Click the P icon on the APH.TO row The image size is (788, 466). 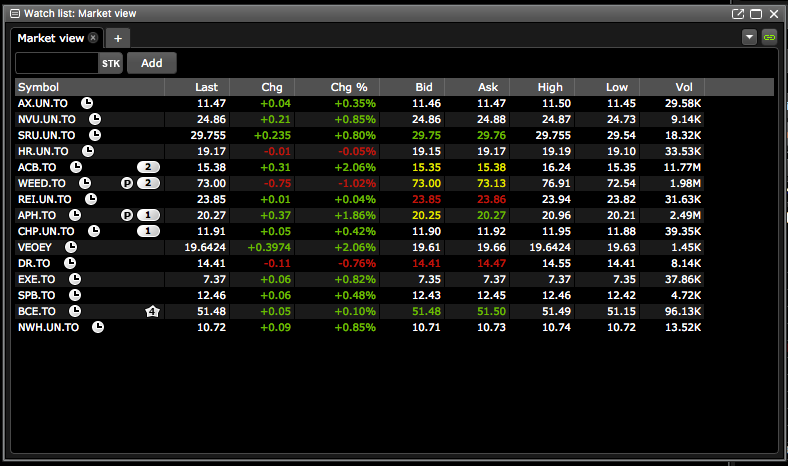[127, 216]
